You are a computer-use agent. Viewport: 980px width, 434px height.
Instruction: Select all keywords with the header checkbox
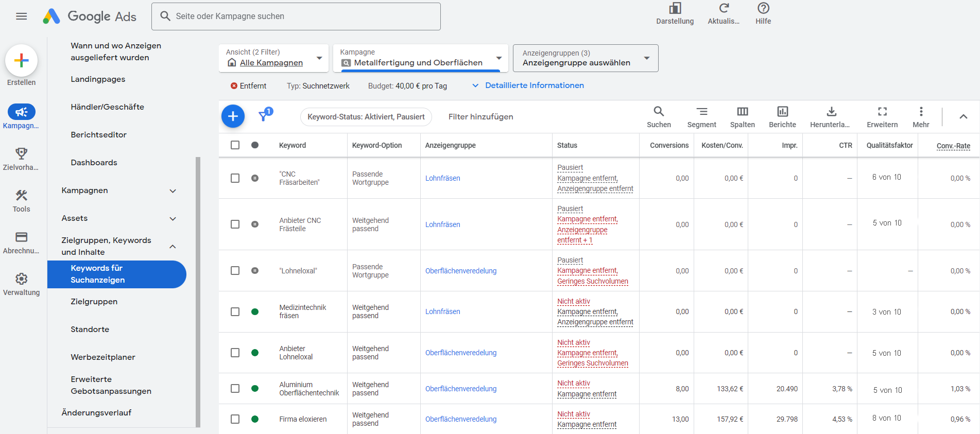[235, 145]
